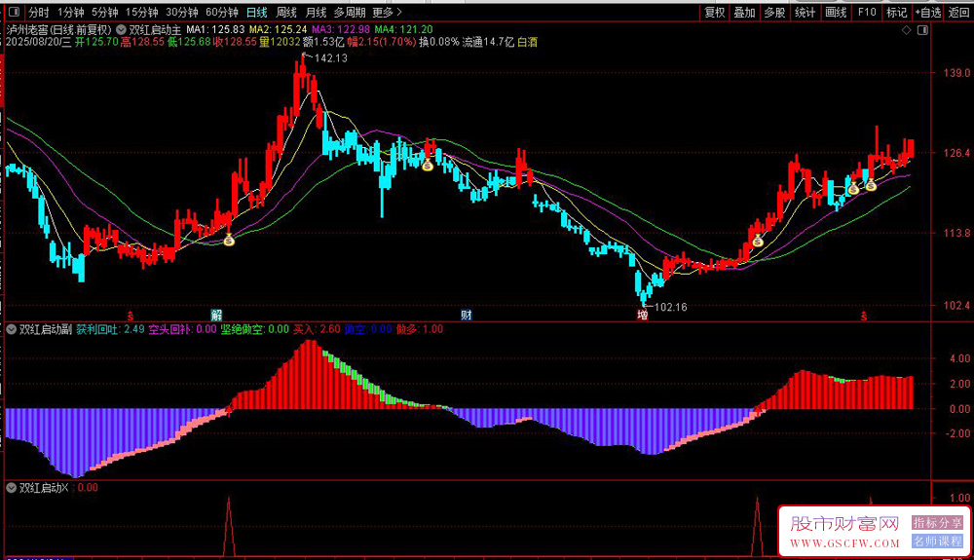The width and height of the screenshot is (974, 560).
Task: Click the 142.13 high price label
Action: tap(331, 58)
